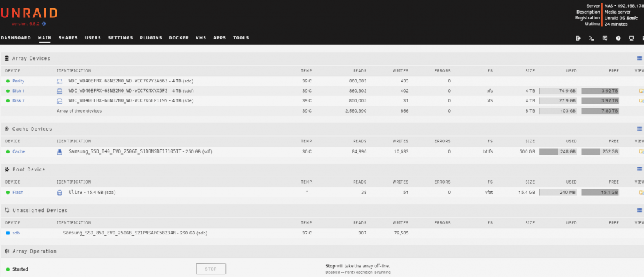
Task: Click the Array Operation snowflake icon
Action: [x=6, y=251]
